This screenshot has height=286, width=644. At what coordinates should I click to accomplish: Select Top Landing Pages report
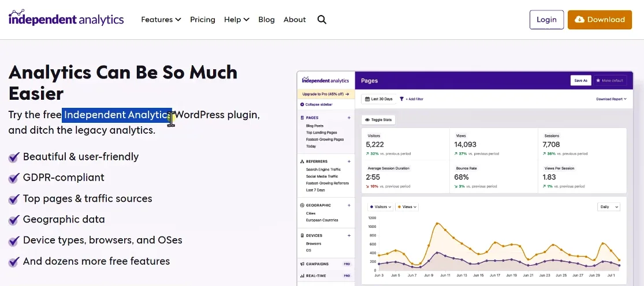click(322, 133)
